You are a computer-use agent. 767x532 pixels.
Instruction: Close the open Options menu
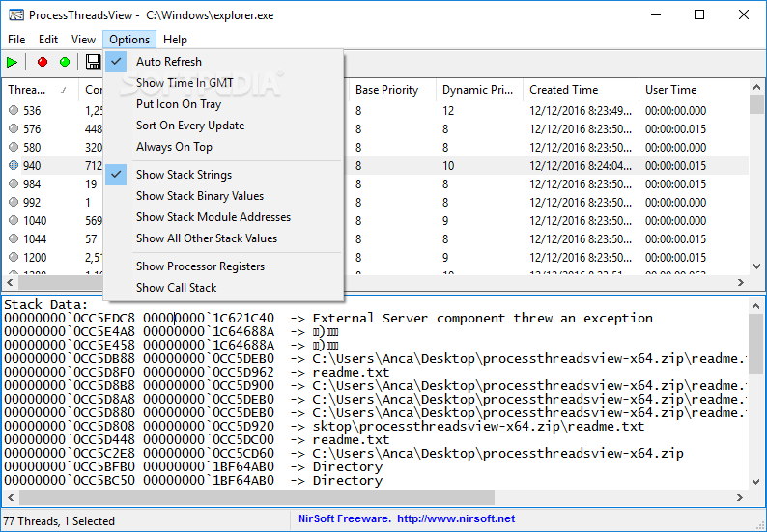pos(129,40)
